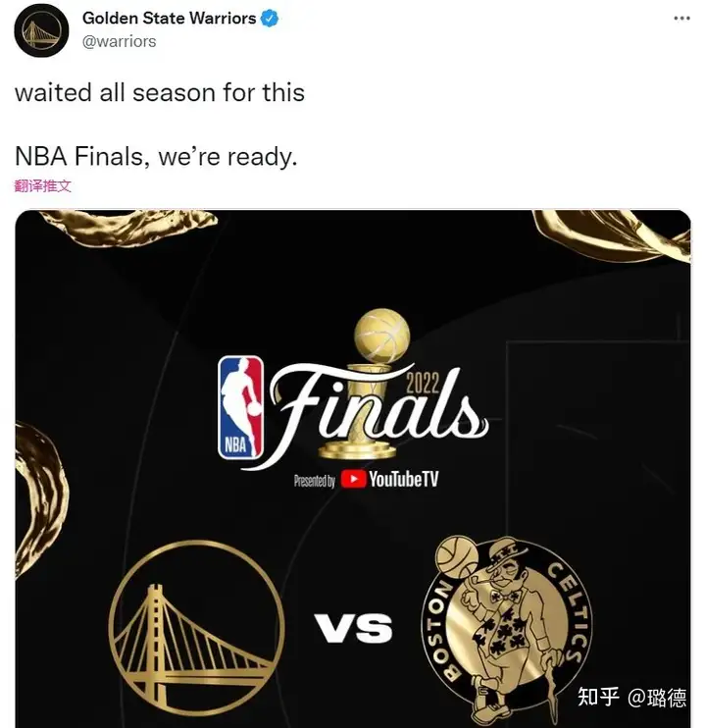Click the 'Presented by' text
The width and height of the screenshot is (706, 728).
pos(315,481)
